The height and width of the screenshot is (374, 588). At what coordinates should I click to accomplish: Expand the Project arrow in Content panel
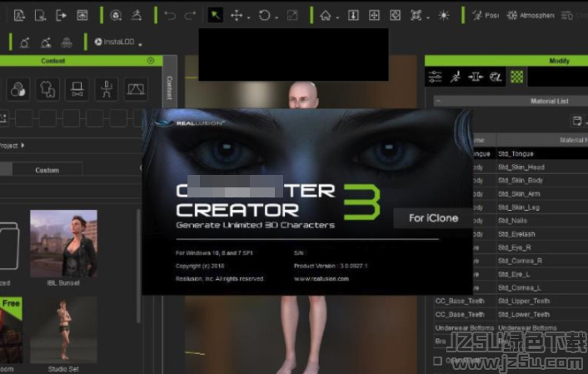[x=22, y=145]
